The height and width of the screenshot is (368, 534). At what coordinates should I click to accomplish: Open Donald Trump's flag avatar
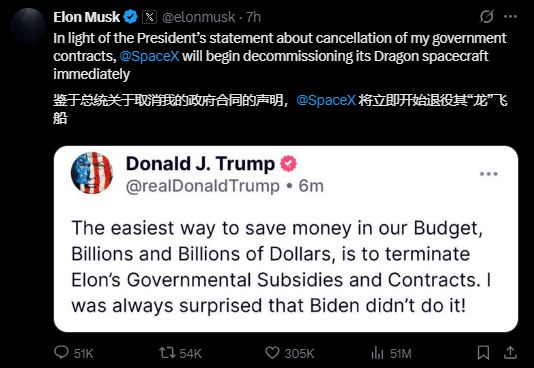click(x=92, y=173)
